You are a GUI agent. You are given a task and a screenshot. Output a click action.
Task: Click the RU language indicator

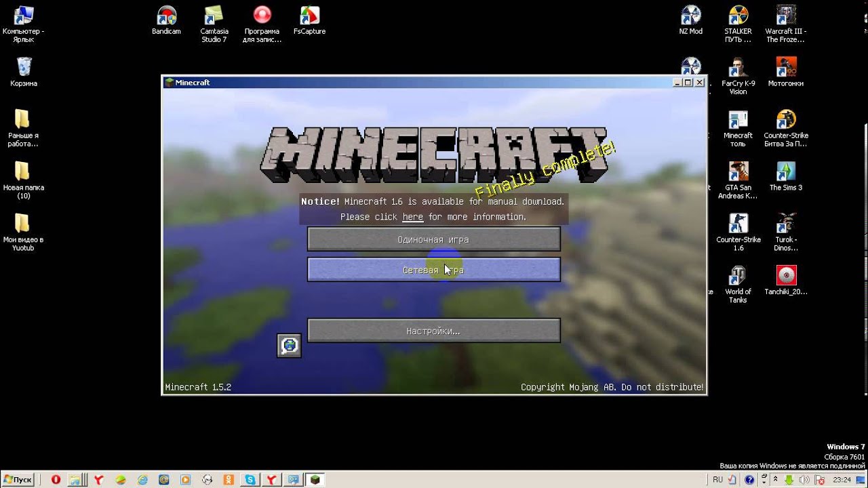(x=717, y=480)
